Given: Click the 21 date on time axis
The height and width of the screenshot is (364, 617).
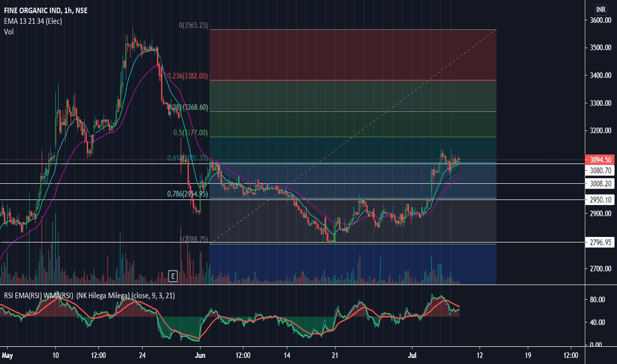Looking at the screenshot, I should click(x=335, y=355).
